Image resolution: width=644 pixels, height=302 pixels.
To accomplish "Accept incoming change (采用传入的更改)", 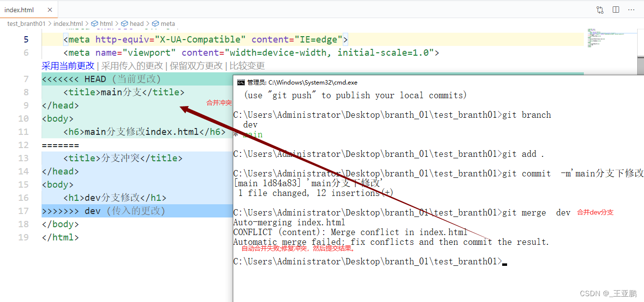I will (132, 65).
